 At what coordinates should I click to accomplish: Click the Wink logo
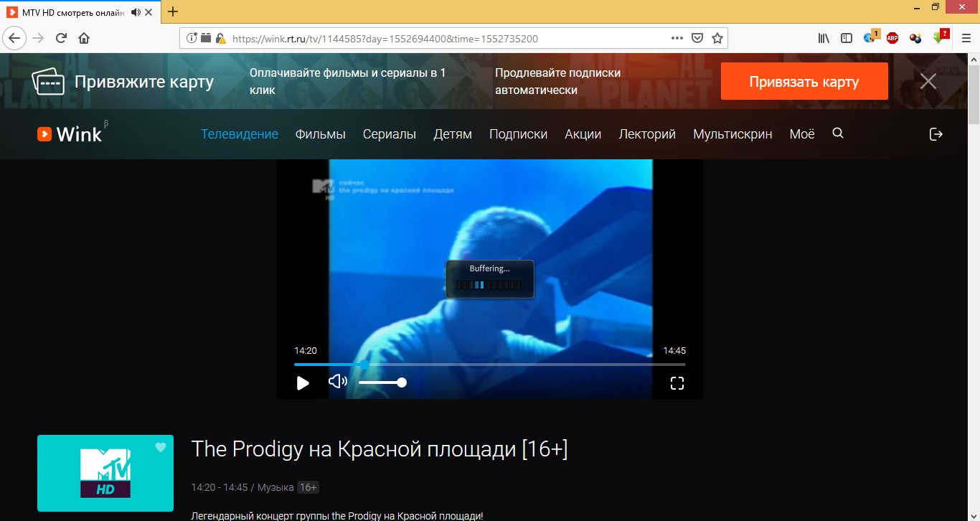click(x=70, y=133)
